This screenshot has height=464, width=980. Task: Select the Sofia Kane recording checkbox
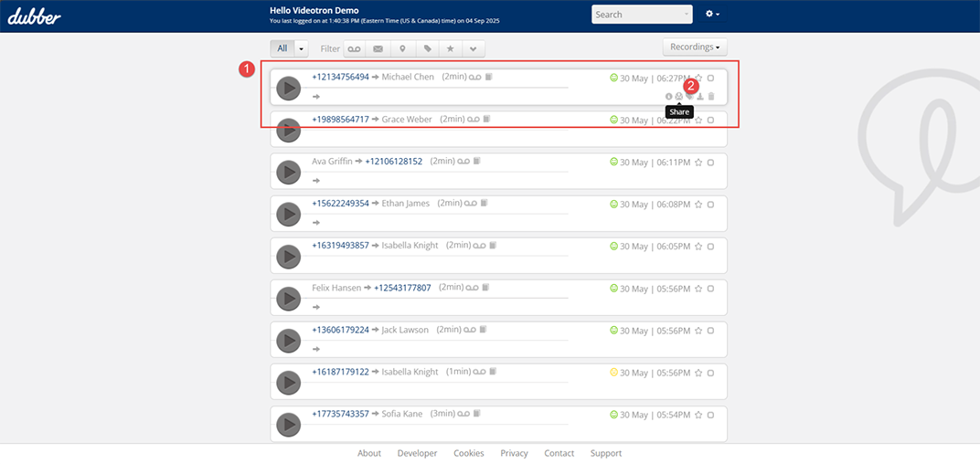[710, 415]
